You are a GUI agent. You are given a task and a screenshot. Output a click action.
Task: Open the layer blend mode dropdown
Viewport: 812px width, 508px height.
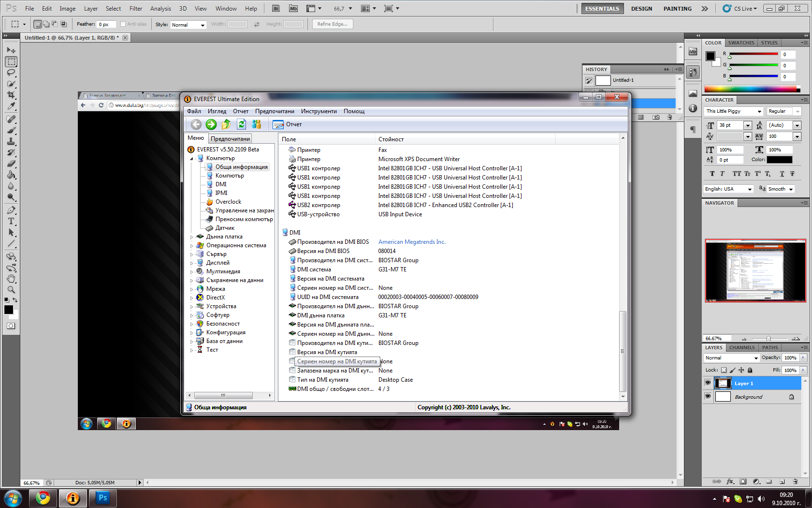731,358
